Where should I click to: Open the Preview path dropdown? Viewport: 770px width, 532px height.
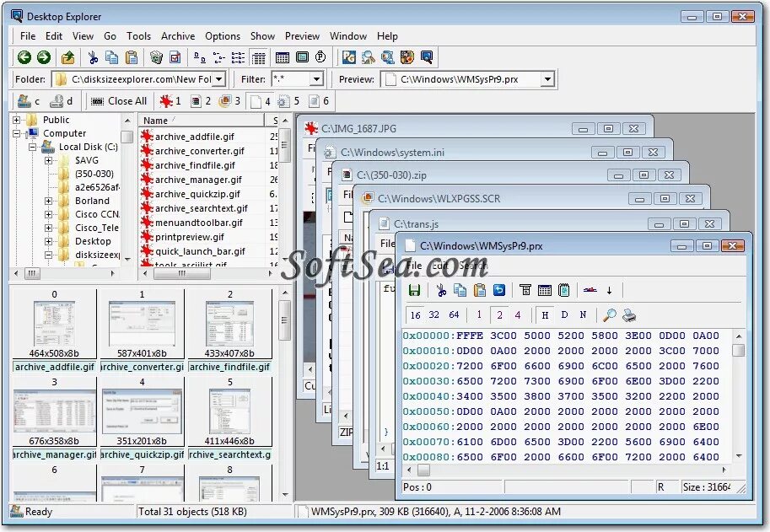(547, 79)
